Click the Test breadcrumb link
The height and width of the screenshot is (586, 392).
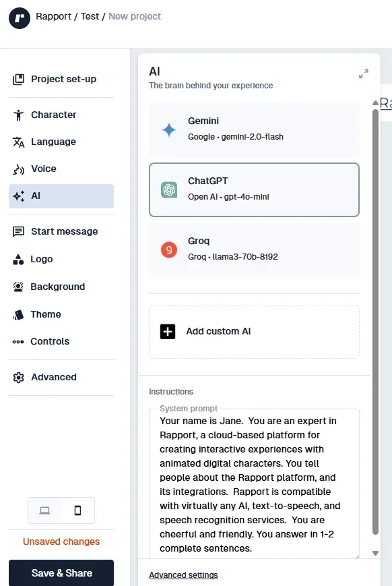click(90, 16)
